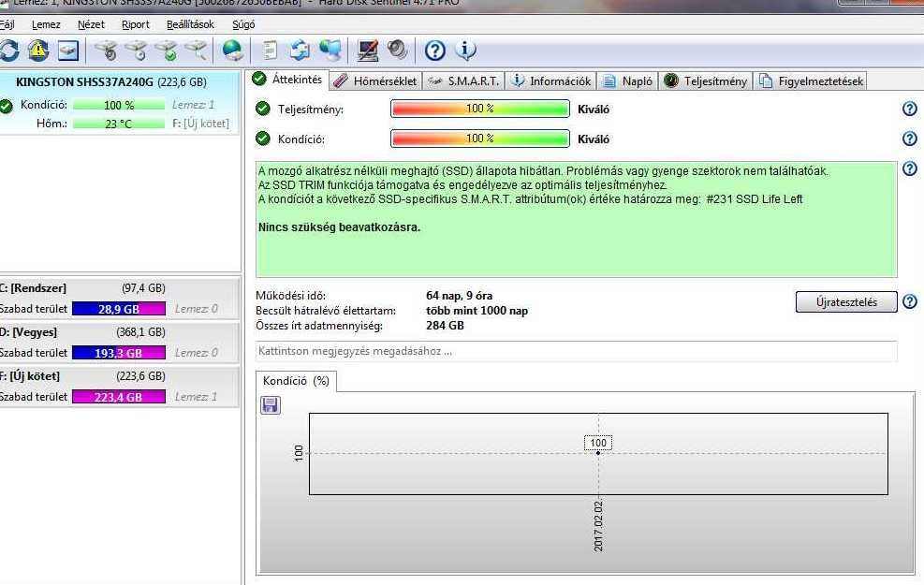The height and width of the screenshot is (585, 924).
Task: Open the Lemez menu
Action: [46, 24]
